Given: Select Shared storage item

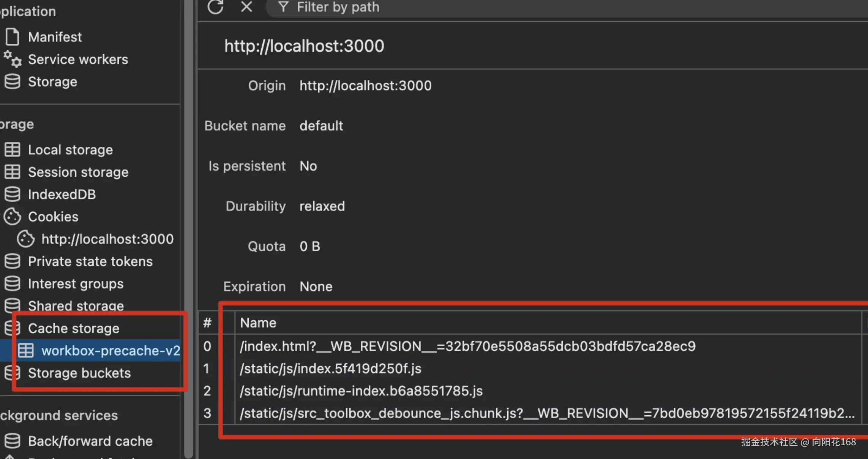Looking at the screenshot, I should [x=76, y=306].
